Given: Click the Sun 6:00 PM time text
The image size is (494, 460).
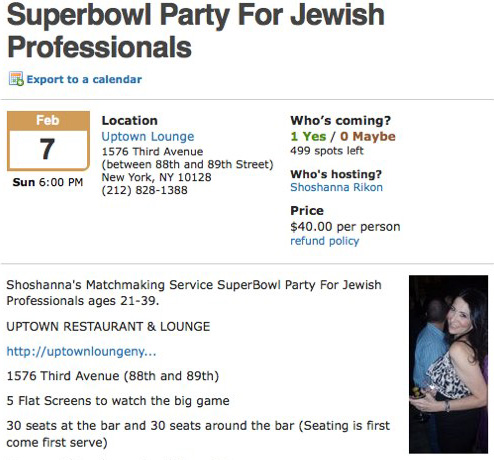Looking at the screenshot, I should tap(48, 182).
